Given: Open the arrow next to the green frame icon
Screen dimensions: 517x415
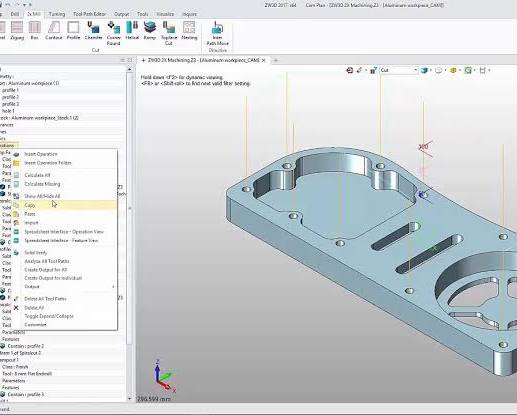Looking at the screenshot, I should (475, 70).
